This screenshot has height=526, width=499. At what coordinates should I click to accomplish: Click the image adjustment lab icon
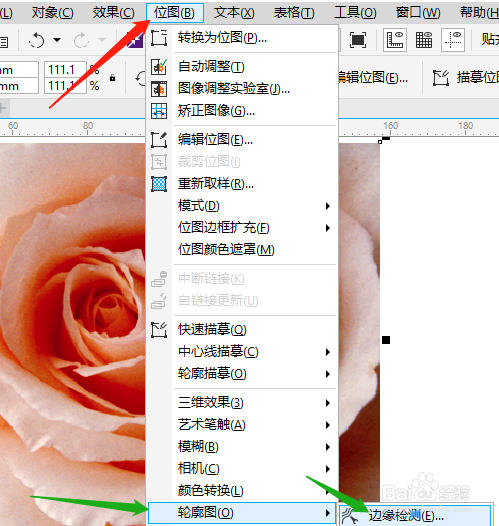coord(159,89)
